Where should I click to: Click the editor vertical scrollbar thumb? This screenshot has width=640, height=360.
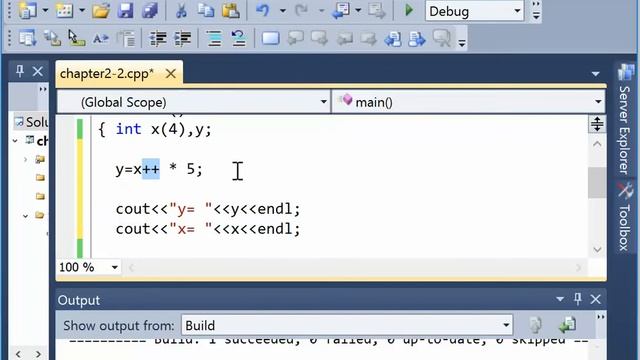click(x=597, y=182)
